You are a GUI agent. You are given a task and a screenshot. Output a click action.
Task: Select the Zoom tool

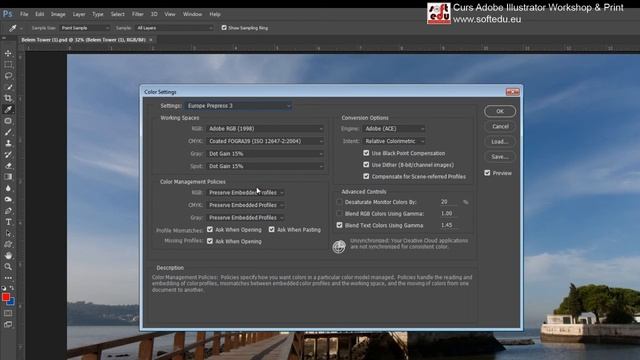pos(8,267)
